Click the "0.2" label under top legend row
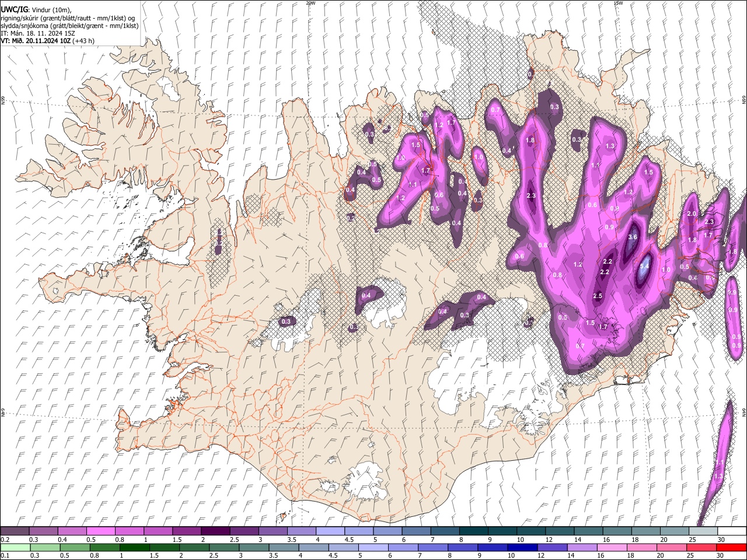This screenshot has width=747, height=560. (x=5, y=540)
